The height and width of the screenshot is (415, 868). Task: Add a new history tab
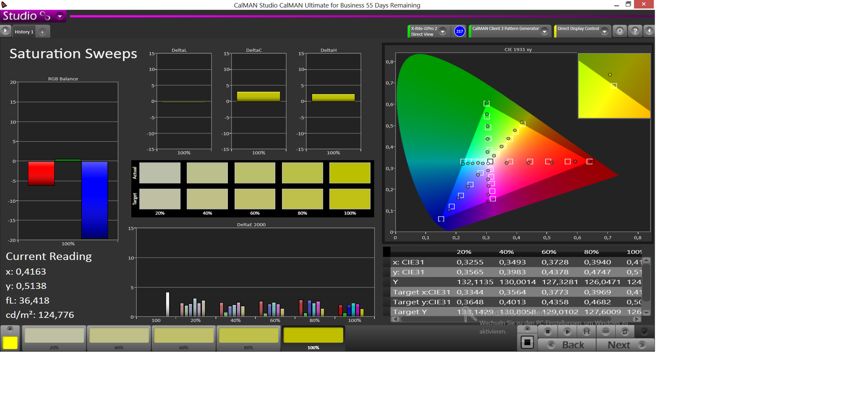tap(42, 32)
